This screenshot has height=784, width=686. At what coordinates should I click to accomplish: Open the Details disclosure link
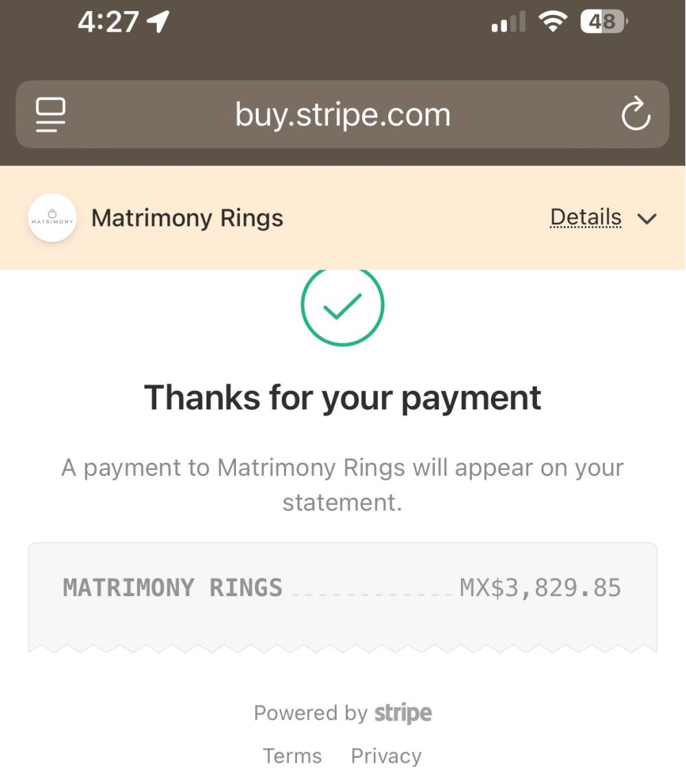point(585,218)
